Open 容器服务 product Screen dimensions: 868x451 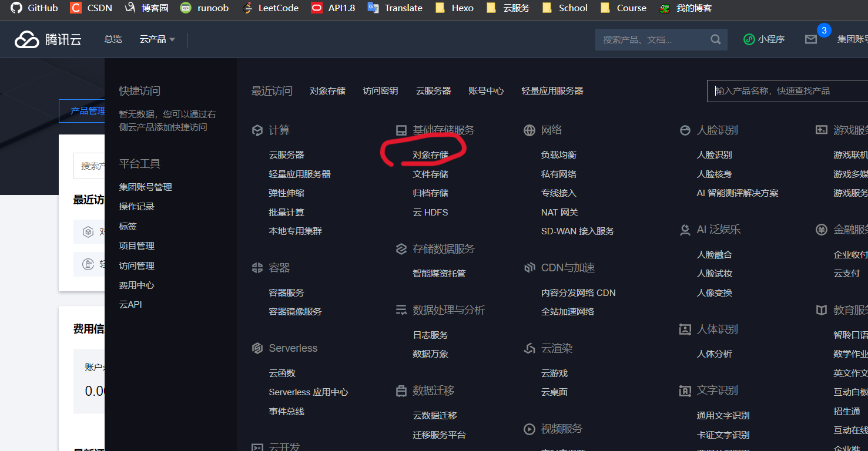coord(286,293)
